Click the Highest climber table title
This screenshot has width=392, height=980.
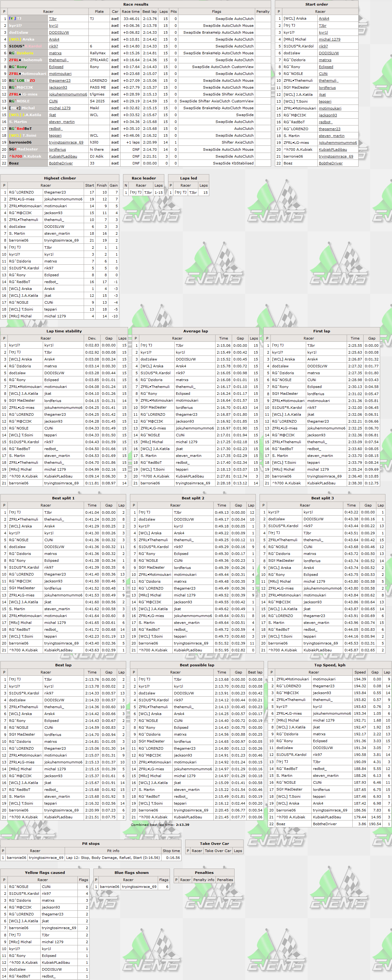click(x=60, y=178)
